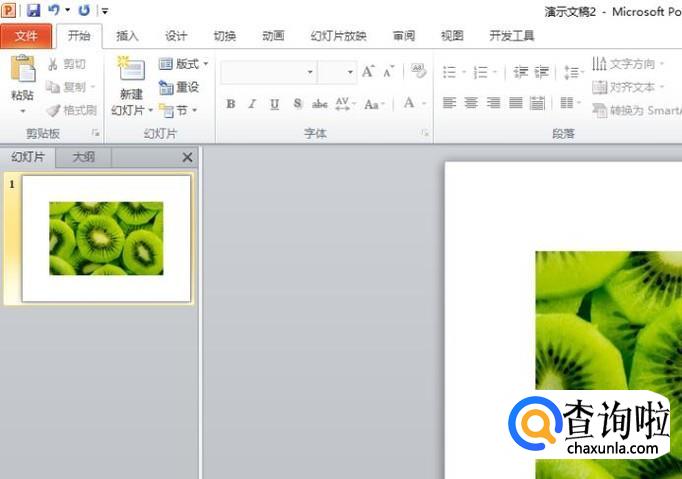Open the Character Spacing (AV) menu
682x479 pixels.
(x=345, y=104)
